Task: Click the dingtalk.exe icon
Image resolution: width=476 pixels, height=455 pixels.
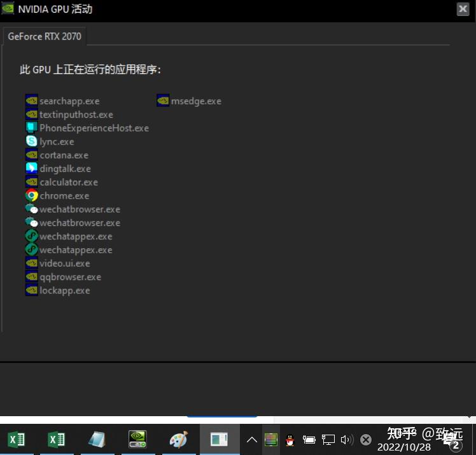Action: point(32,168)
